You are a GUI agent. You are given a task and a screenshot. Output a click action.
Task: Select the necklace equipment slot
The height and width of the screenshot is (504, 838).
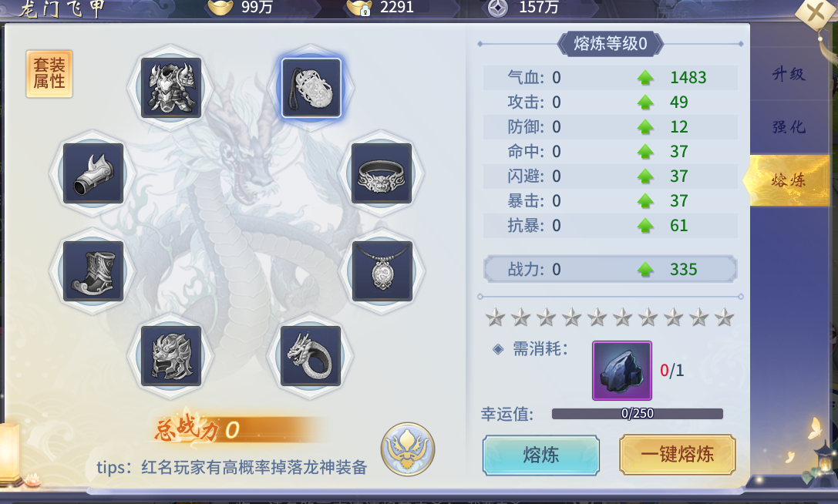pos(382,271)
